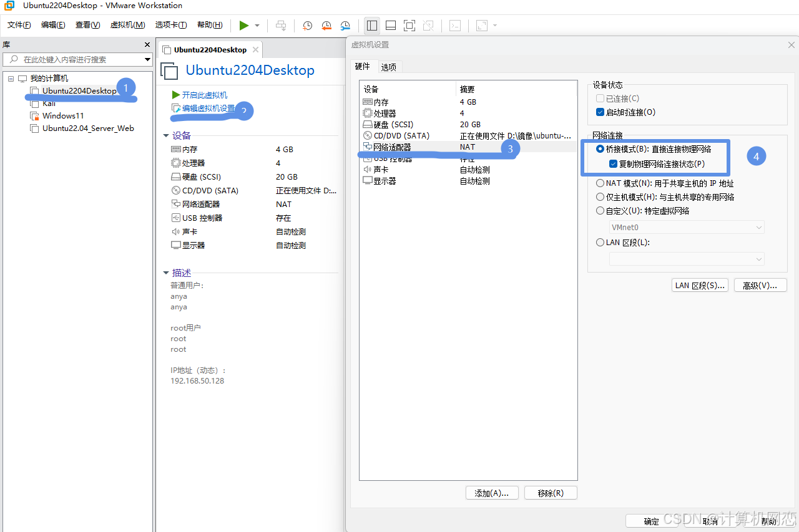Open the 文件(F) menu
This screenshot has width=799, height=532.
(x=19, y=25)
